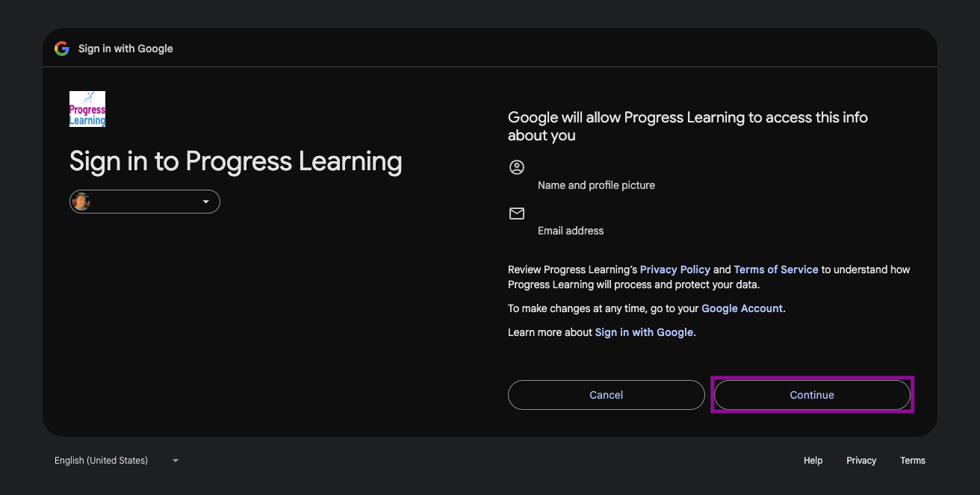Click the email envelope icon
Image resolution: width=980 pixels, height=495 pixels.
(x=517, y=214)
